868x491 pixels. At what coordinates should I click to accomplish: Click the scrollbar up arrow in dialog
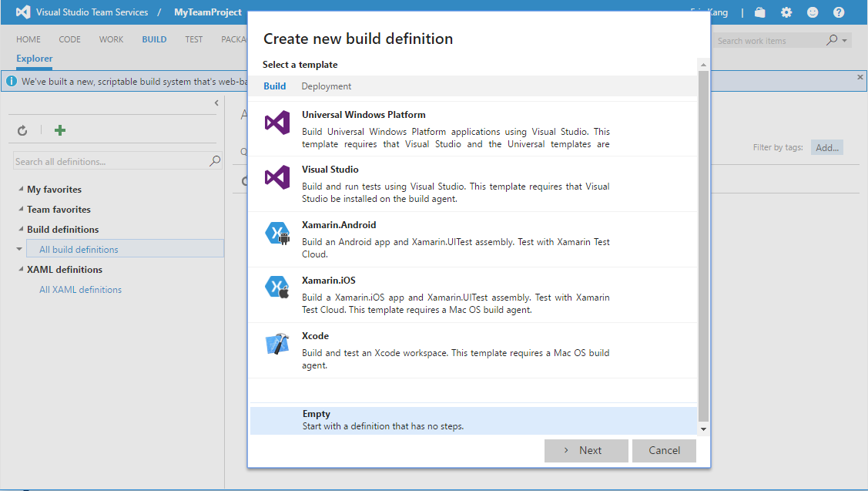(x=703, y=64)
